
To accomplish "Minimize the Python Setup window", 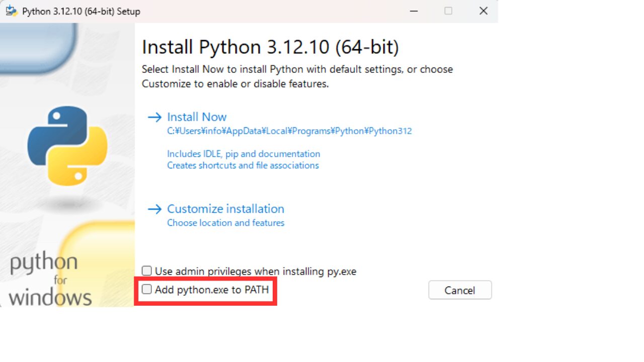I will (414, 11).
